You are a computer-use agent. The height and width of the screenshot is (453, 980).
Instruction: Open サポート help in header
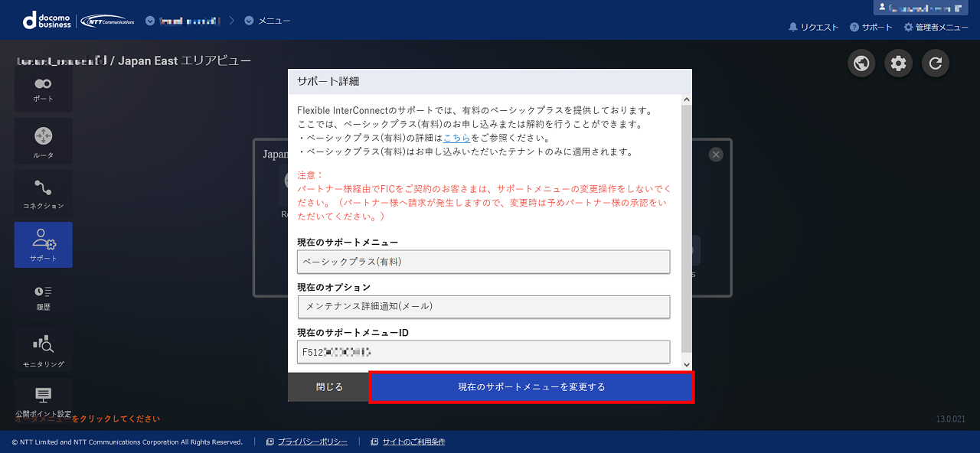[871, 27]
